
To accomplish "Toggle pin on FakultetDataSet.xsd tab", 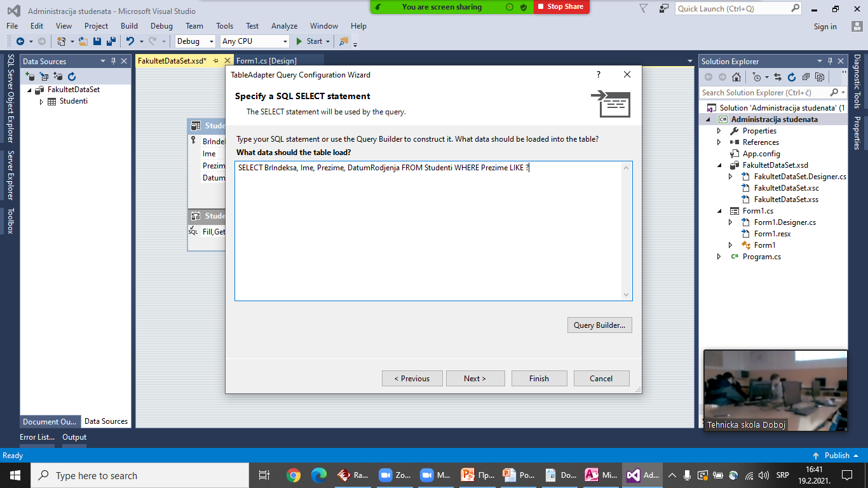I will [216, 61].
